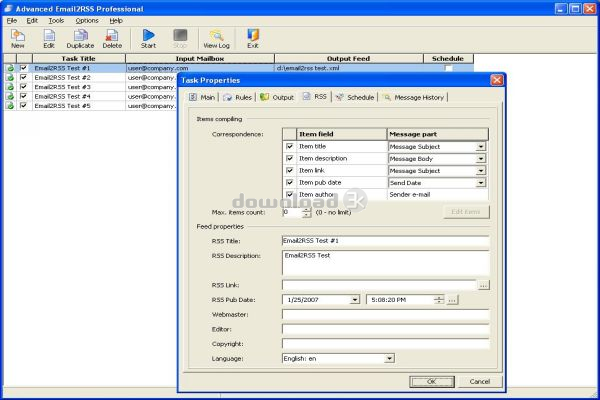The height and width of the screenshot is (400, 600).
Task: Open the File menu
Action: click(x=12, y=21)
